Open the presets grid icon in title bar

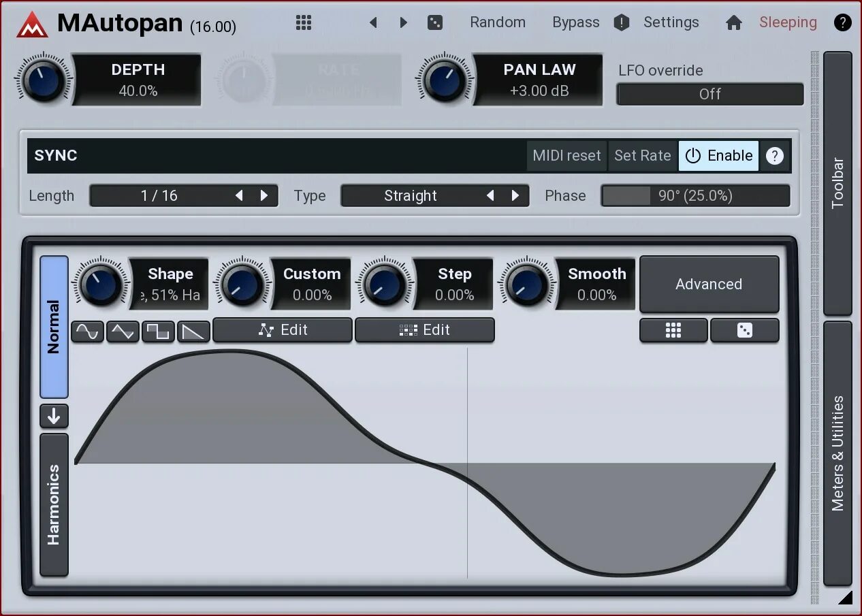tap(304, 22)
